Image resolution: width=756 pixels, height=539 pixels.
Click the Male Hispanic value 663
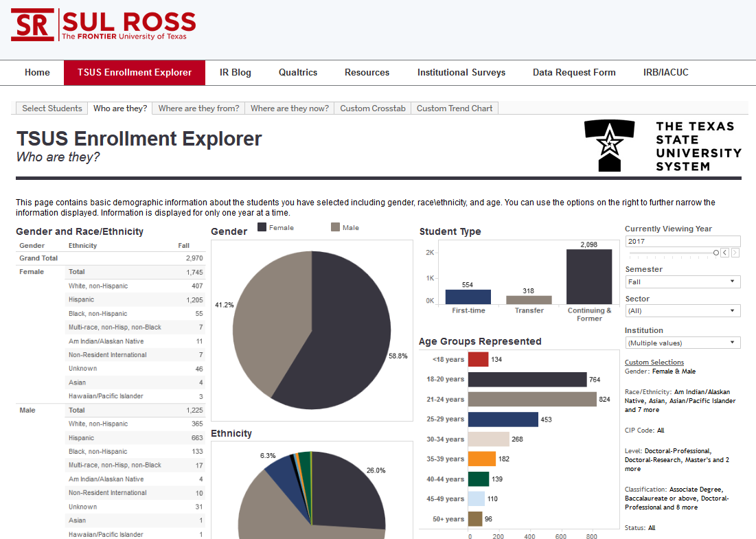[x=197, y=438]
